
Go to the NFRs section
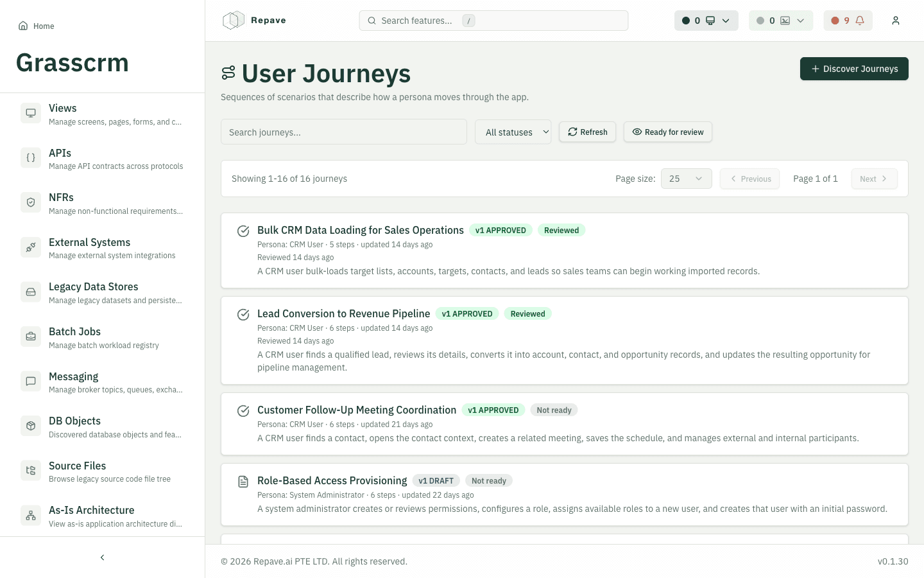pyautogui.click(x=103, y=203)
